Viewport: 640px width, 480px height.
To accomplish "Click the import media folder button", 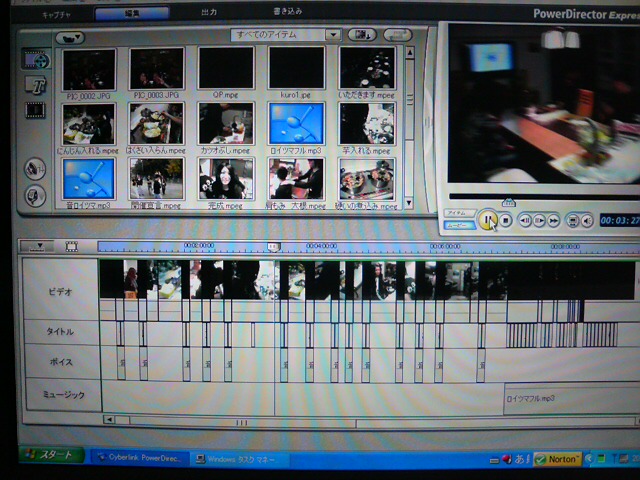I will (x=70, y=38).
